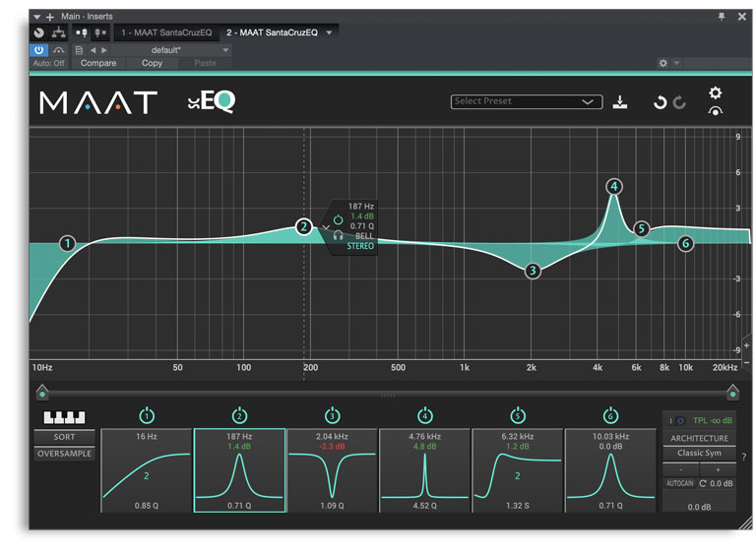Click the SORT button
756x553 pixels.
(64, 437)
